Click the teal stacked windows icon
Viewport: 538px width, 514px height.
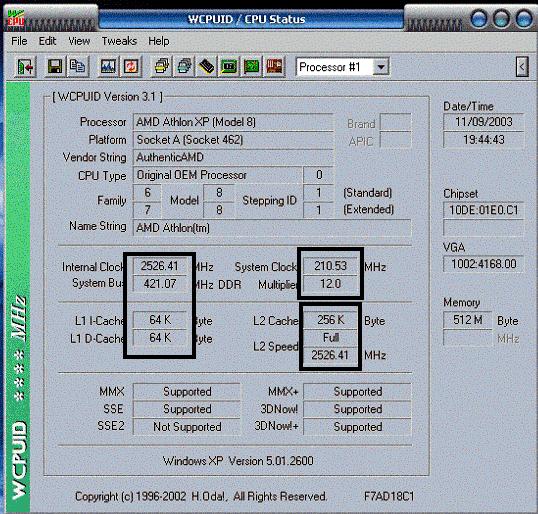tap(184, 67)
